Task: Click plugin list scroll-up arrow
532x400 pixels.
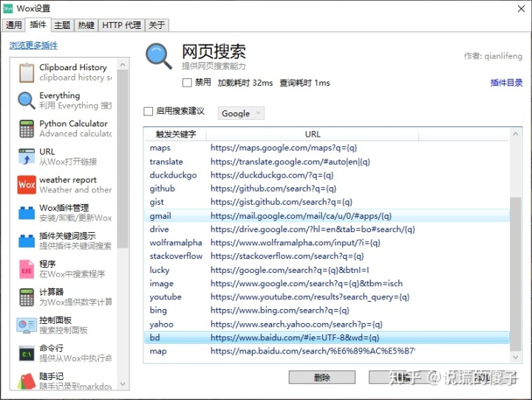Action: tap(123, 64)
